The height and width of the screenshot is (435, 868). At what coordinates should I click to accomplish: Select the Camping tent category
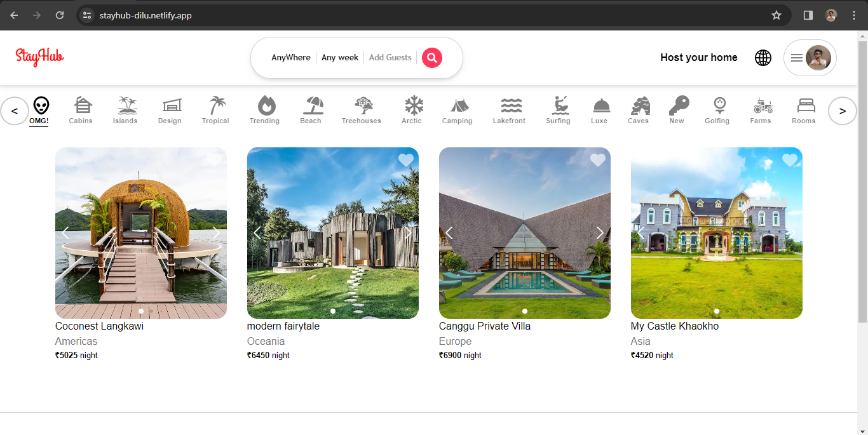[458, 110]
